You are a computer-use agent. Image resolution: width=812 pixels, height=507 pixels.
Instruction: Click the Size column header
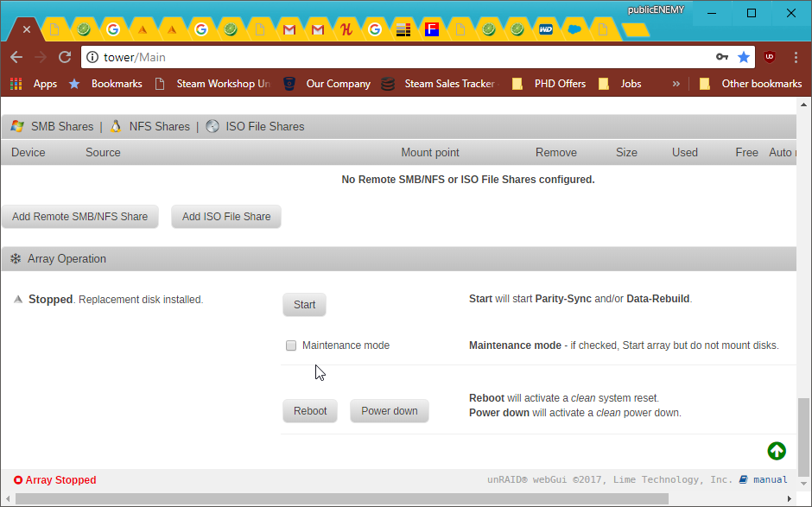(626, 153)
